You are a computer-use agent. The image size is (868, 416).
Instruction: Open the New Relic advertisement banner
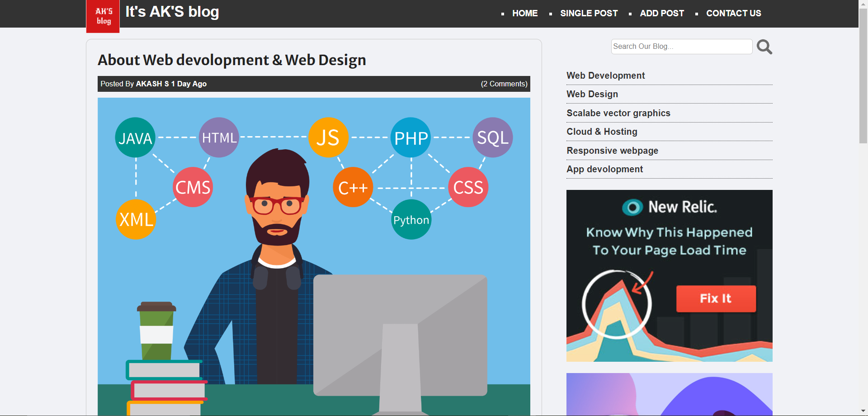click(669, 275)
